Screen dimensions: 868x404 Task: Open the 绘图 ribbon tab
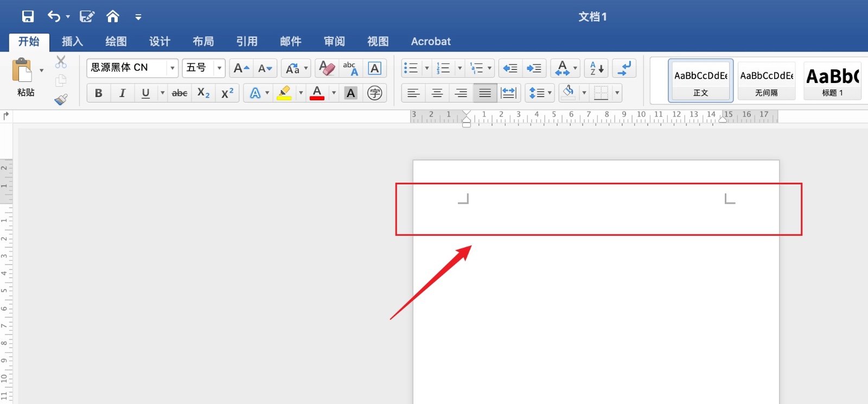[116, 42]
